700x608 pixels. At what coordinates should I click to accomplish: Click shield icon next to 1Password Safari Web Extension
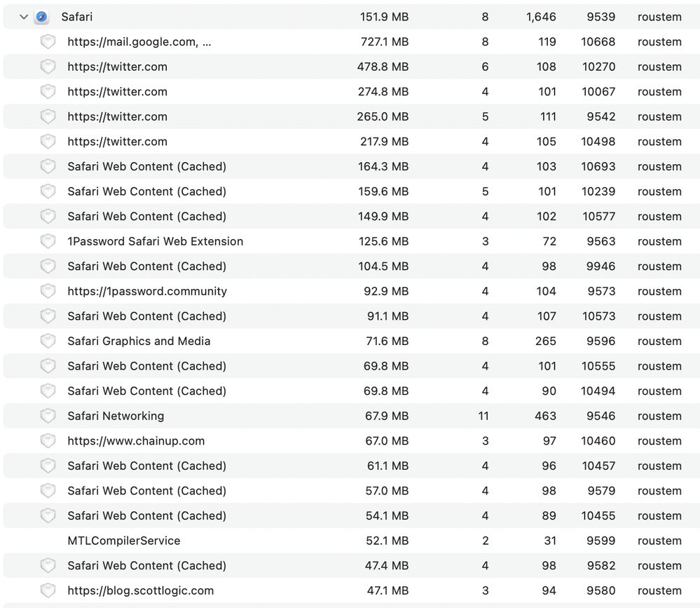(x=48, y=241)
